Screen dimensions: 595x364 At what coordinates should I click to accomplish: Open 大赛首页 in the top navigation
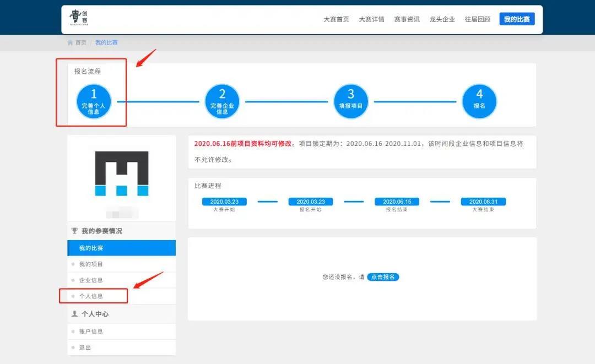coord(336,19)
